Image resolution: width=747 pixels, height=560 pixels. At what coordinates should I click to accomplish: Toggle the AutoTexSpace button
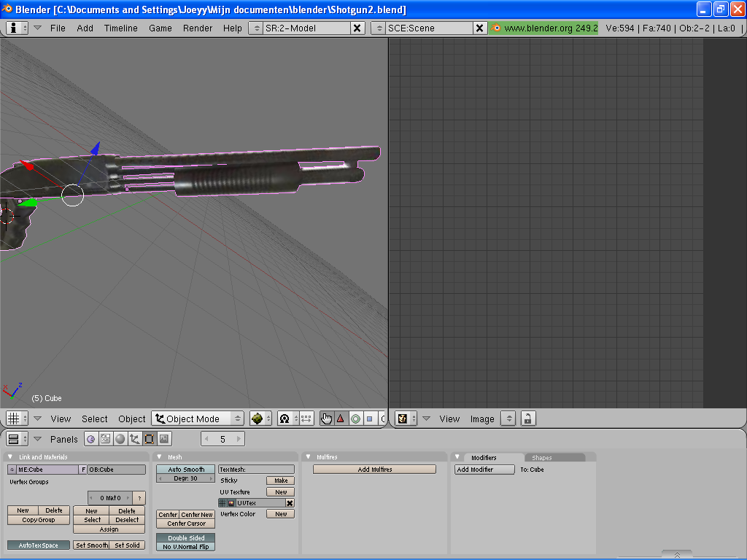(x=39, y=545)
